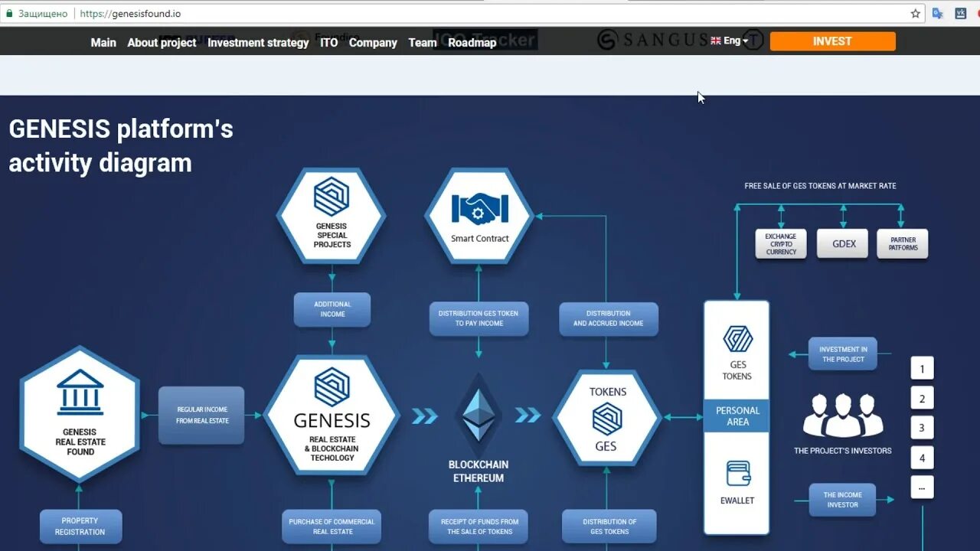980x551 pixels.
Task: Click the EWALLET label text
Action: pyautogui.click(x=738, y=500)
